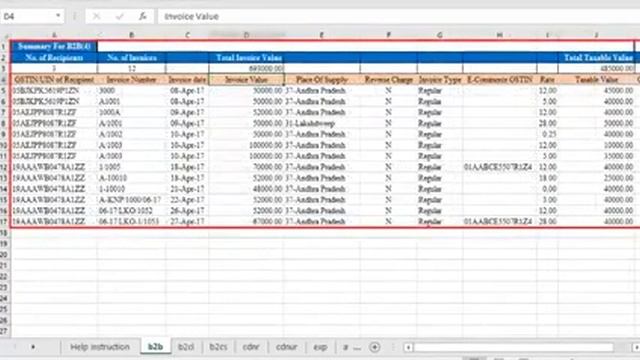Click the GSTIN/UIN of Recipient header cell
The height and width of the screenshot is (360, 640).
point(54,80)
